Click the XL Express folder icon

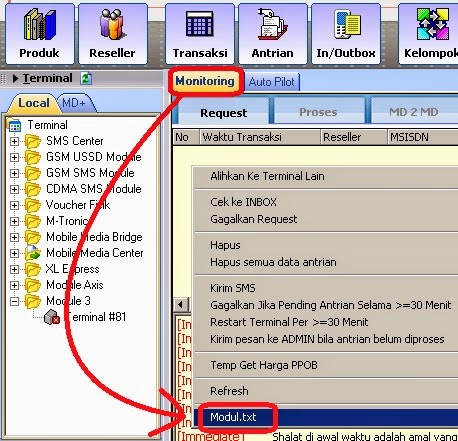click(33, 269)
